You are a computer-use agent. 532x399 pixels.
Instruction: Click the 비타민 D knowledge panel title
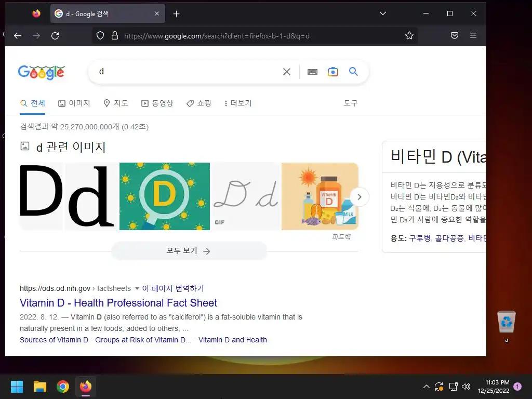[438, 157]
